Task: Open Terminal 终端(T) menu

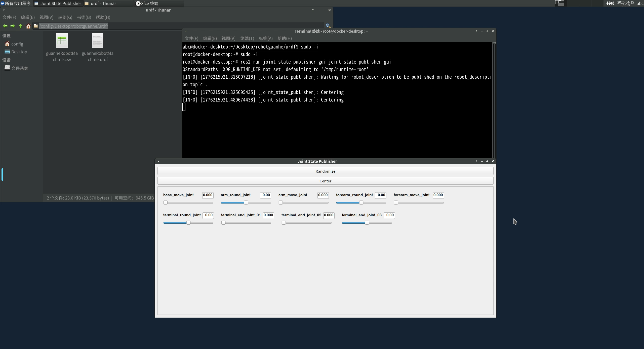Action: point(247,38)
